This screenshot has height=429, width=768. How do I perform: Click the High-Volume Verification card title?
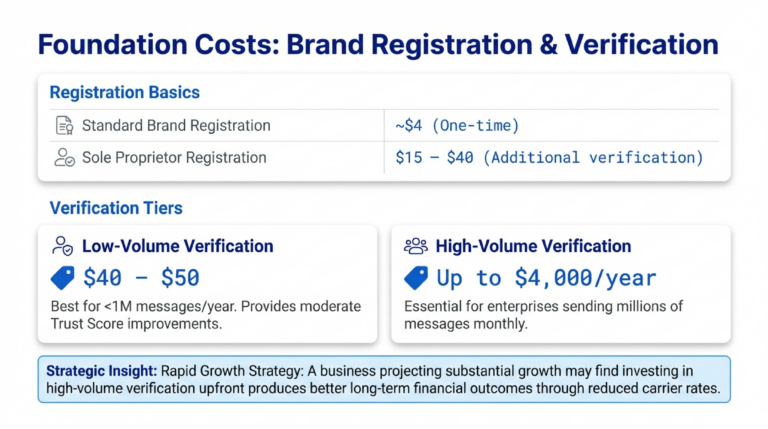(x=533, y=246)
